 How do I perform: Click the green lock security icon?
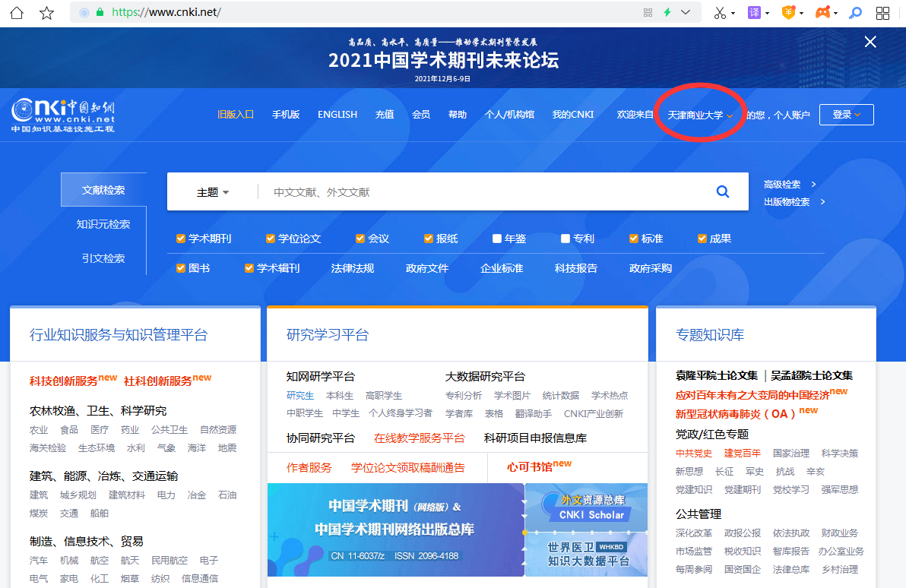100,12
